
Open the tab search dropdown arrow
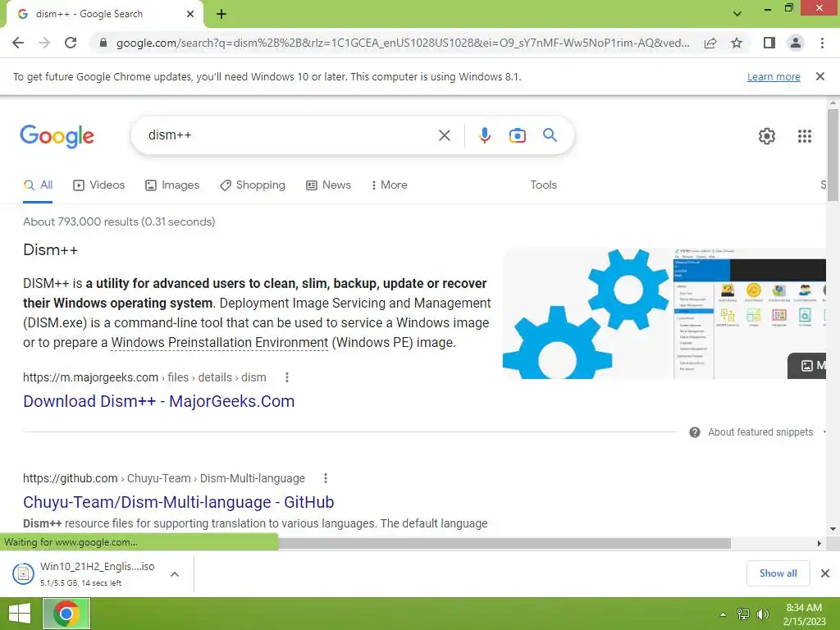pyautogui.click(x=737, y=14)
